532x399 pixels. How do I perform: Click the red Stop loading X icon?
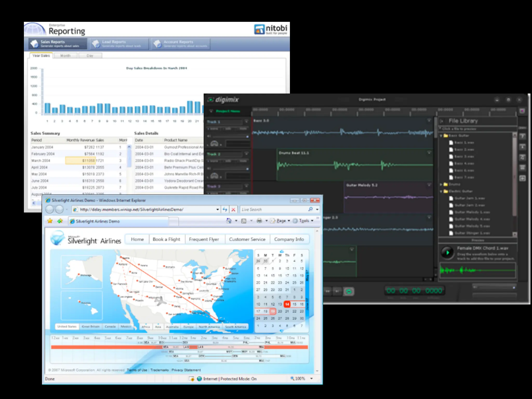tap(234, 210)
